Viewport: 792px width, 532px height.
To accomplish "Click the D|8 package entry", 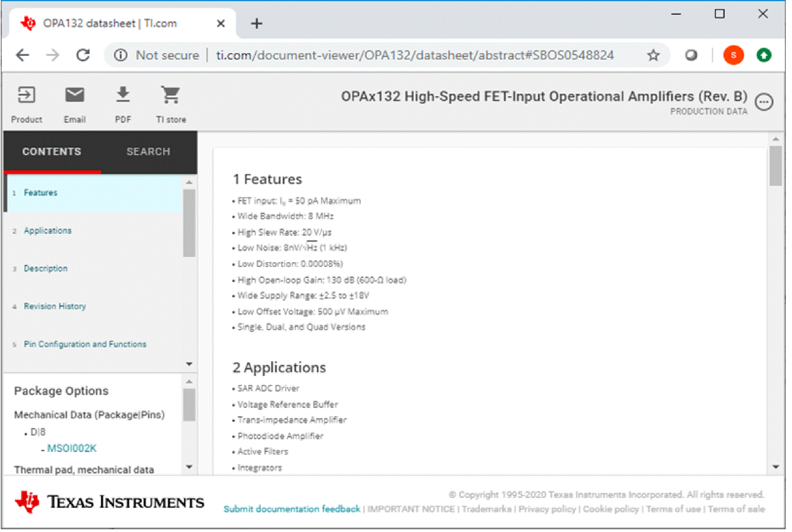I will point(38,432).
